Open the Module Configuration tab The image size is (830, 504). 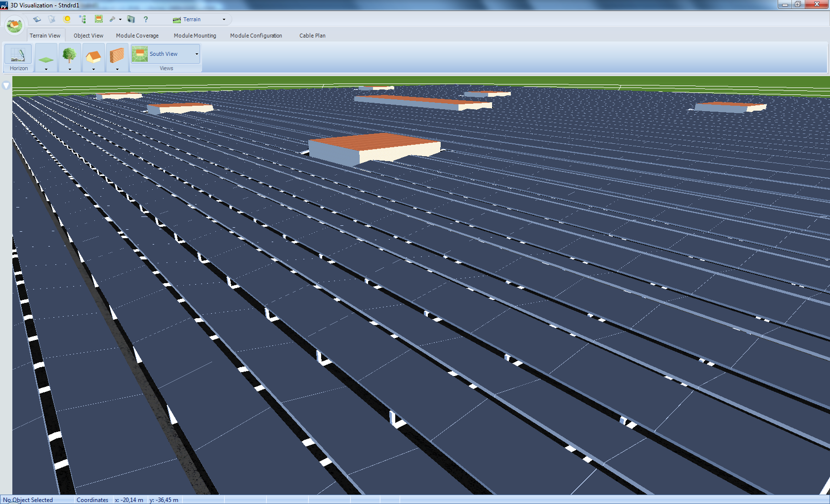coord(256,36)
